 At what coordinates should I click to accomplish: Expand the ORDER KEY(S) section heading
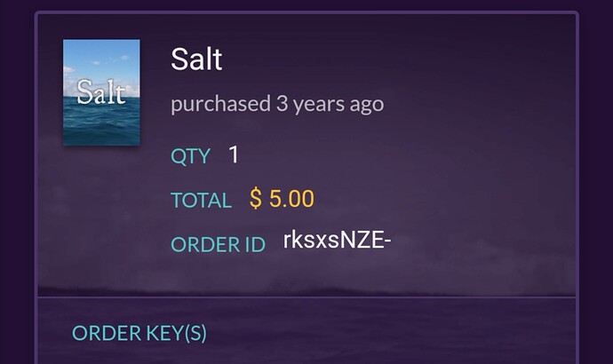(139, 333)
